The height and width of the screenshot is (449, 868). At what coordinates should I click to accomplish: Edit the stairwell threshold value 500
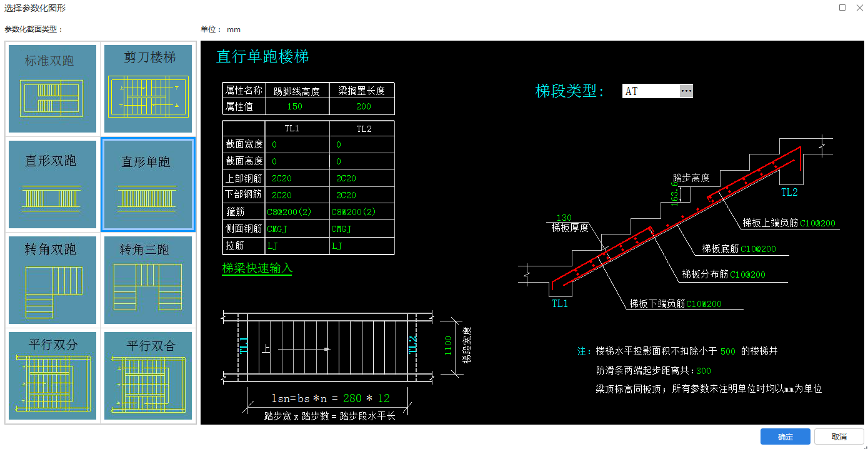click(728, 351)
